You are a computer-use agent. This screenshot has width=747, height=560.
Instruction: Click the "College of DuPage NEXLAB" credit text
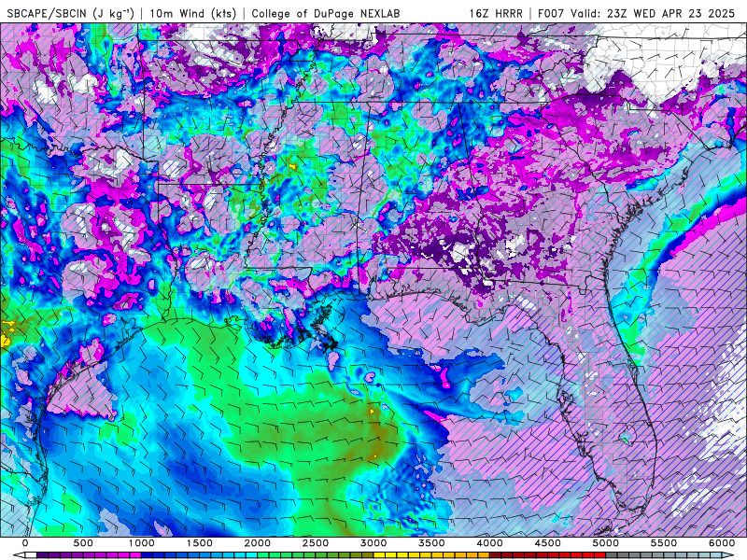[326, 14]
